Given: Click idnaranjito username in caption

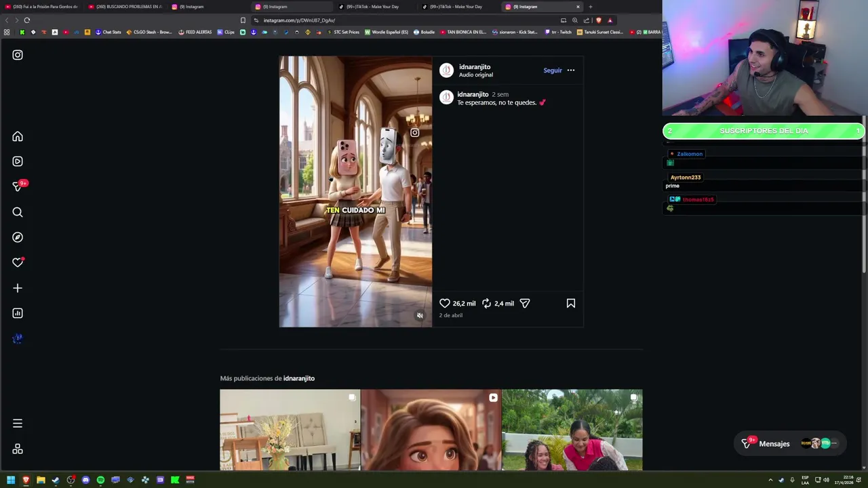Looking at the screenshot, I should [x=473, y=94].
